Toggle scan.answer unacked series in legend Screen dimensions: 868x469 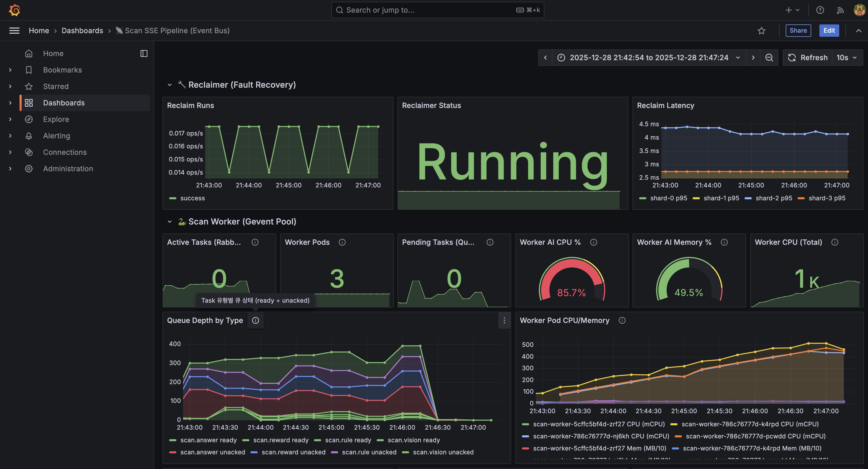(x=212, y=452)
